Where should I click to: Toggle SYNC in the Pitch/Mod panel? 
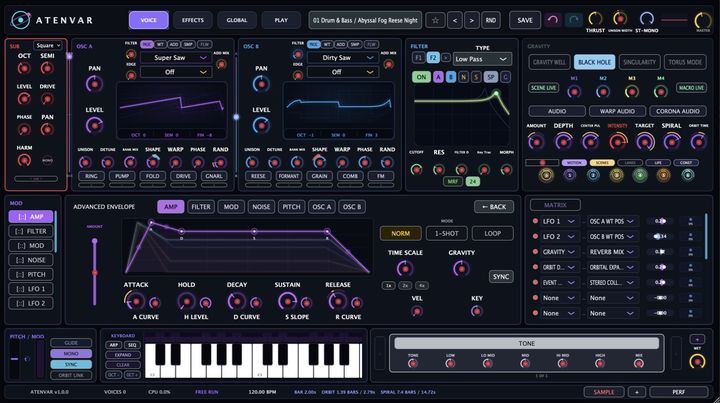[71, 364]
